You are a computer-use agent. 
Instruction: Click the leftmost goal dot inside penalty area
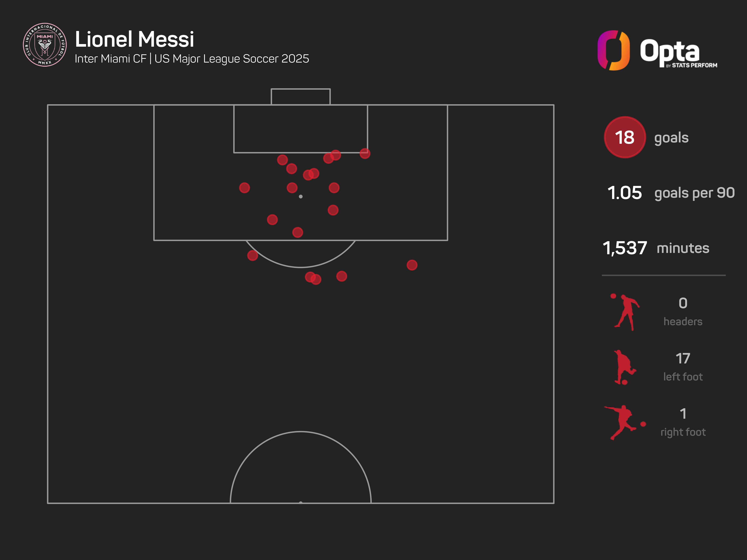[244, 188]
